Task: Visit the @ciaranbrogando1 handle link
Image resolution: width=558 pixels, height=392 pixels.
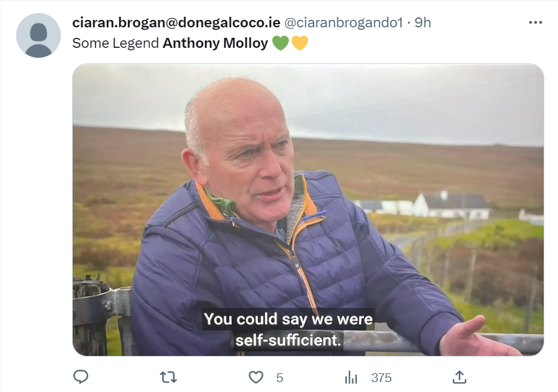Action: click(344, 23)
